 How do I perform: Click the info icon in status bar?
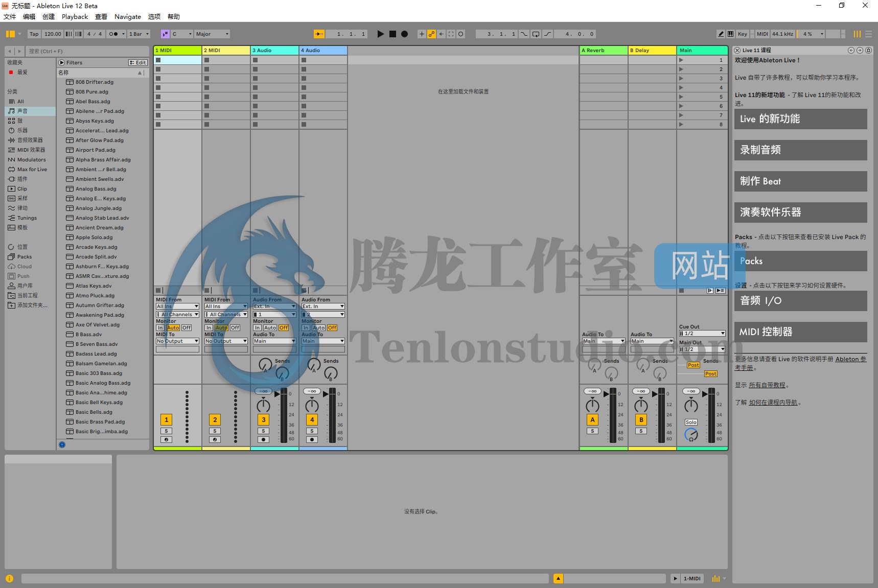click(9, 579)
